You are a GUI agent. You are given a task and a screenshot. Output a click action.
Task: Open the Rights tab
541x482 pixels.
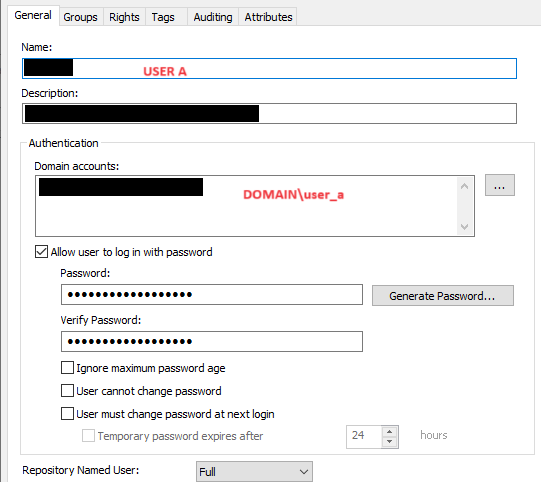pos(124,17)
